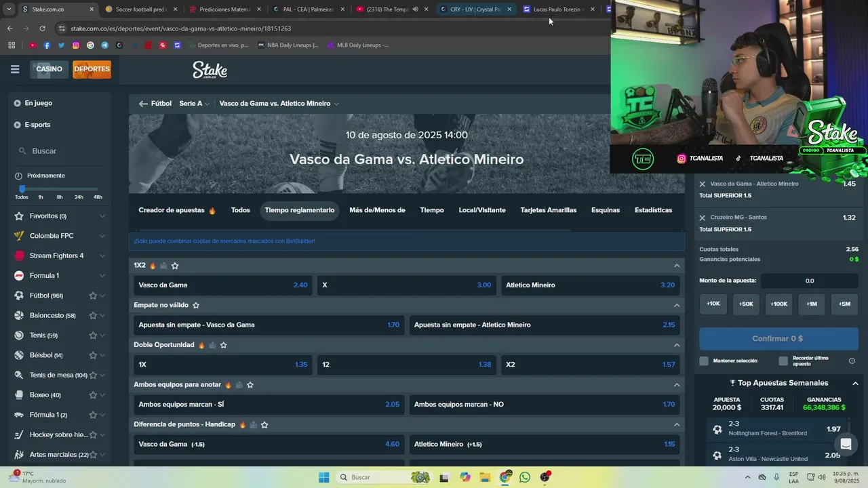Click the En juego live icon
Image resolution: width=868 pixels, height=488 pixels.
click(x=18, y=103)
